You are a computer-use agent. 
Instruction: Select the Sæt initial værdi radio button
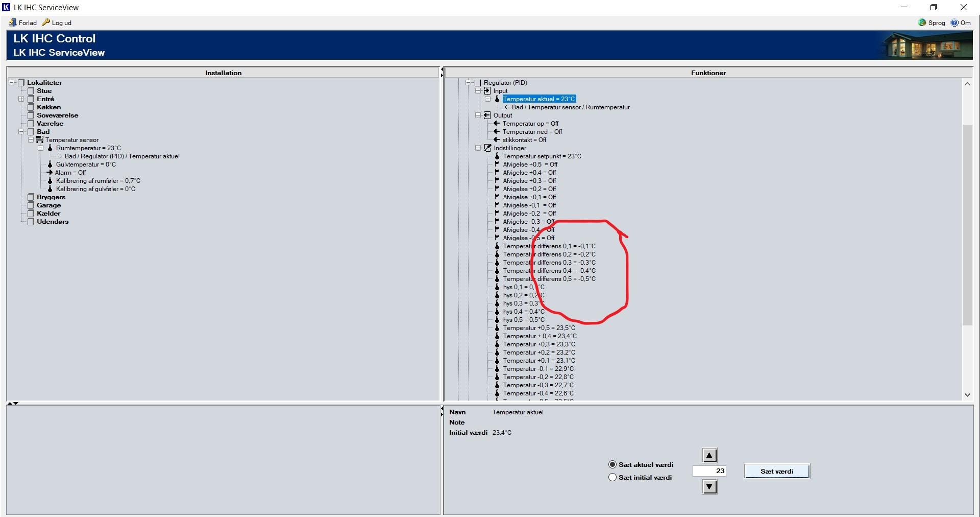[612, 477]
